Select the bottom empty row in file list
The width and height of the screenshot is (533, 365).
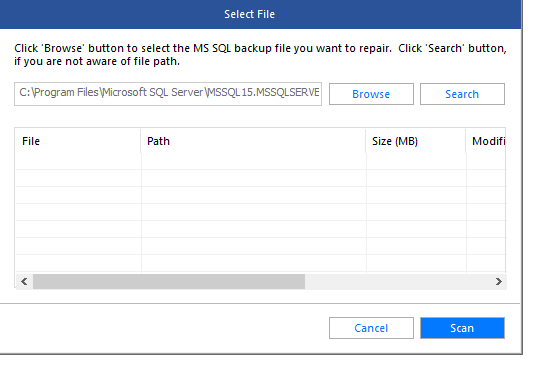[261, 263]
